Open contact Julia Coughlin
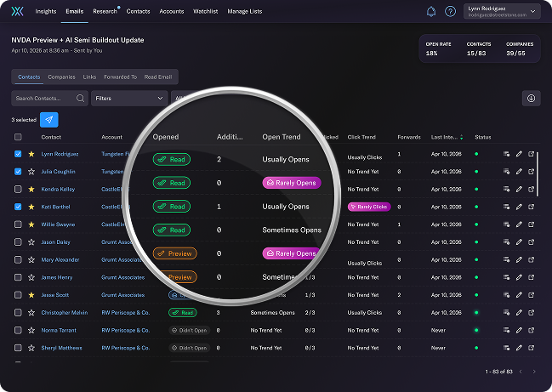552x392 pixels. click(x=58, y=172)
